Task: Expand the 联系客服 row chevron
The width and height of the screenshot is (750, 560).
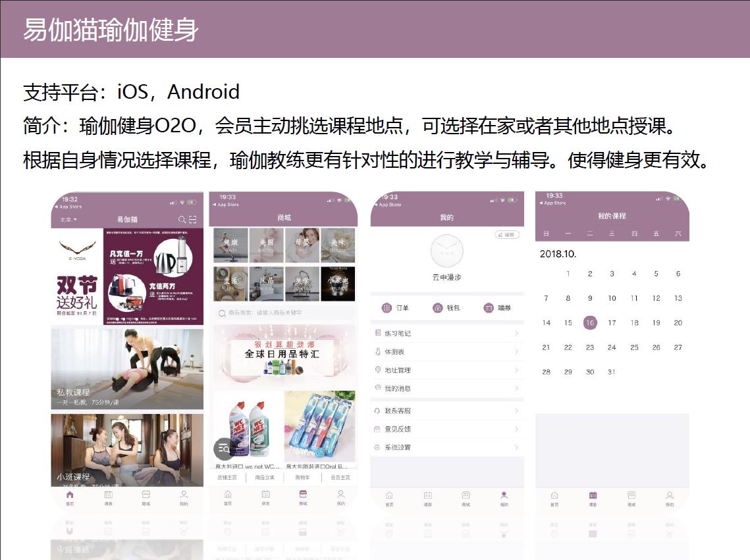Action: (x=517, y=411)
